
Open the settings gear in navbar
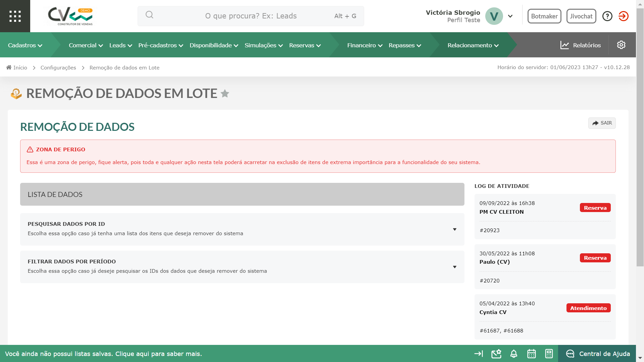621,45
